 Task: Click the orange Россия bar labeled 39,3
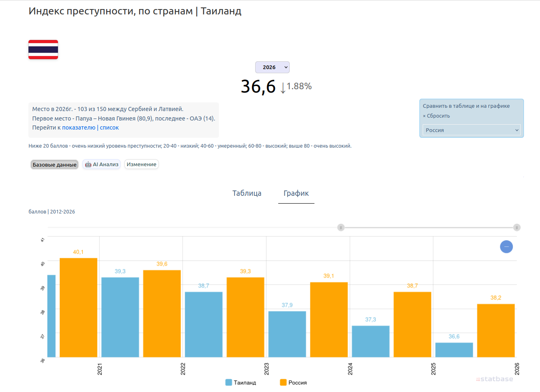tap(245, 317)
